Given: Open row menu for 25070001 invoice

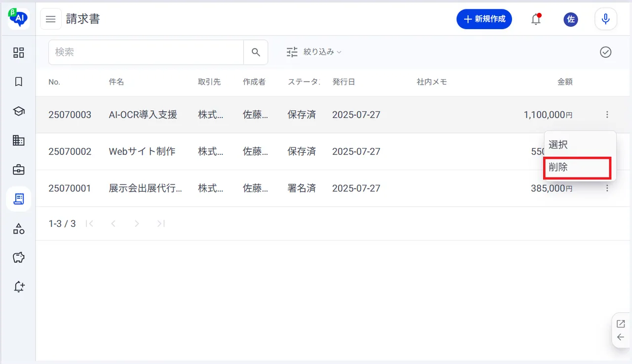Looking at the screenshot, I should click(x=607, y=188).
